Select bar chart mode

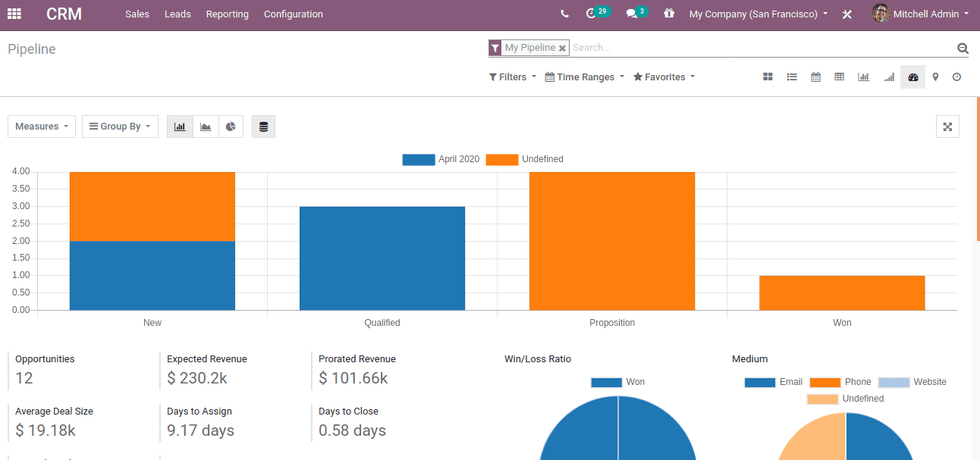click(x=180, y=127)
